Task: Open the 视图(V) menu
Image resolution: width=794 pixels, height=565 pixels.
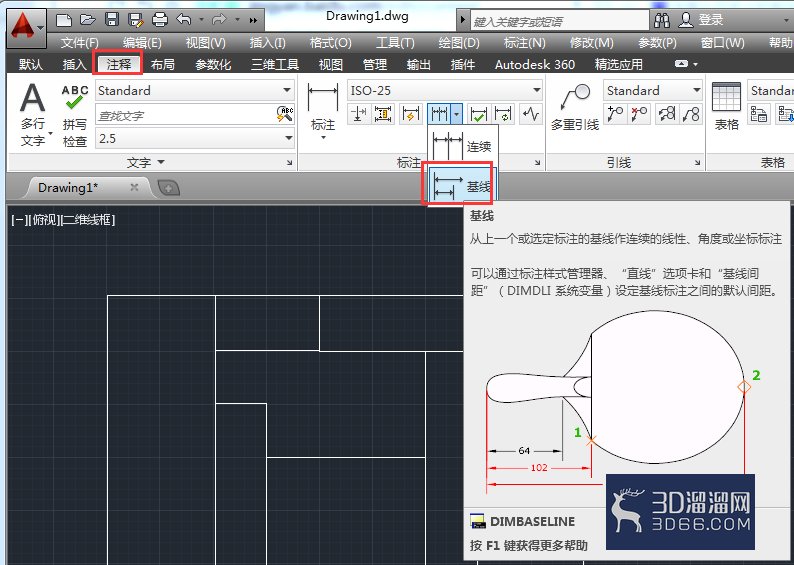Action: click(x=206, y=43)
